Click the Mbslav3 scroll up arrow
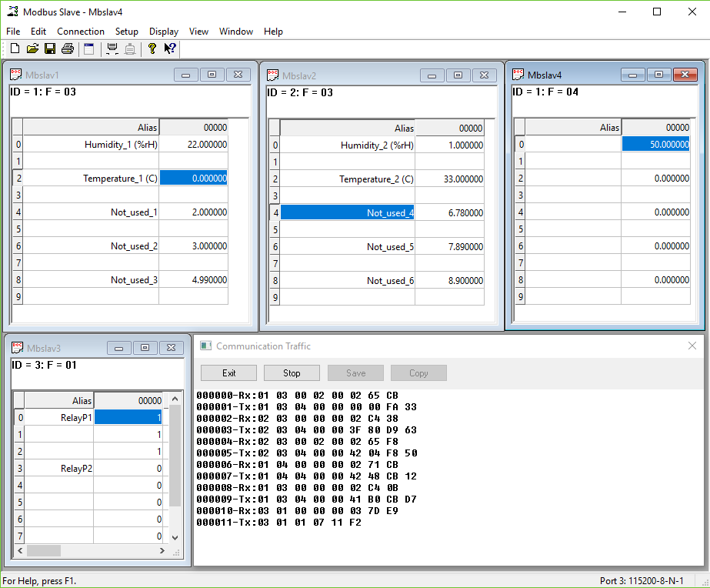710x588 pixels. 175,399
